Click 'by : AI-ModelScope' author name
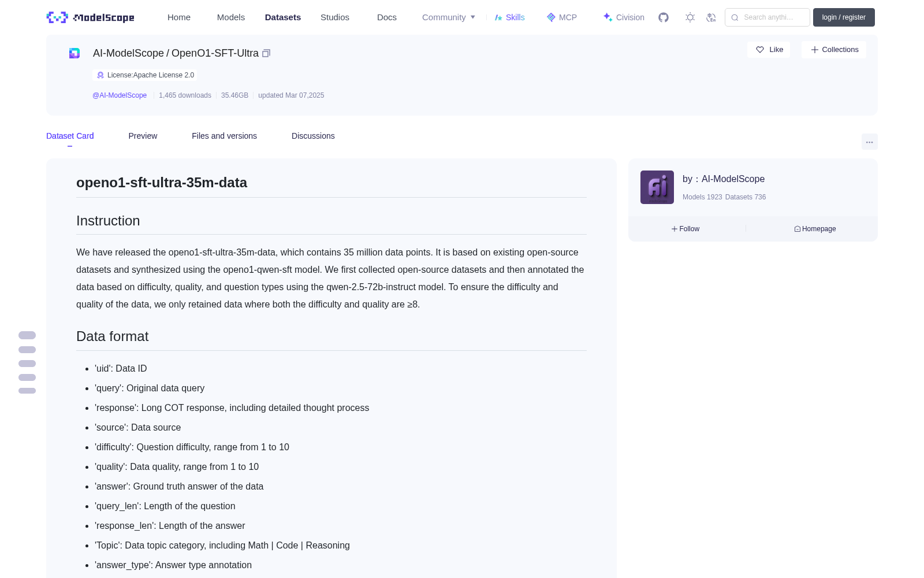Image resolution: width=924 pixels, height=578 pixels. (x=724, y=179)
